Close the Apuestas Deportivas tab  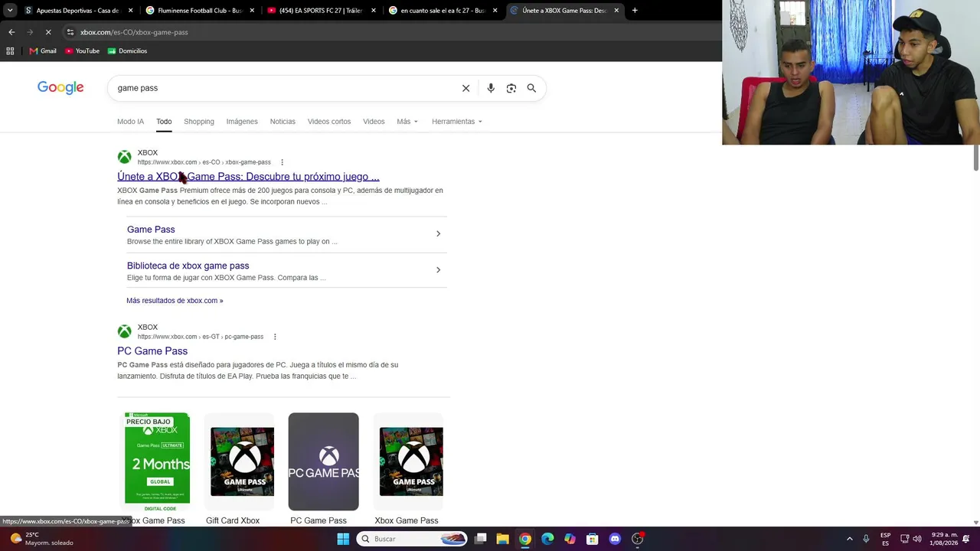[130, 11]
